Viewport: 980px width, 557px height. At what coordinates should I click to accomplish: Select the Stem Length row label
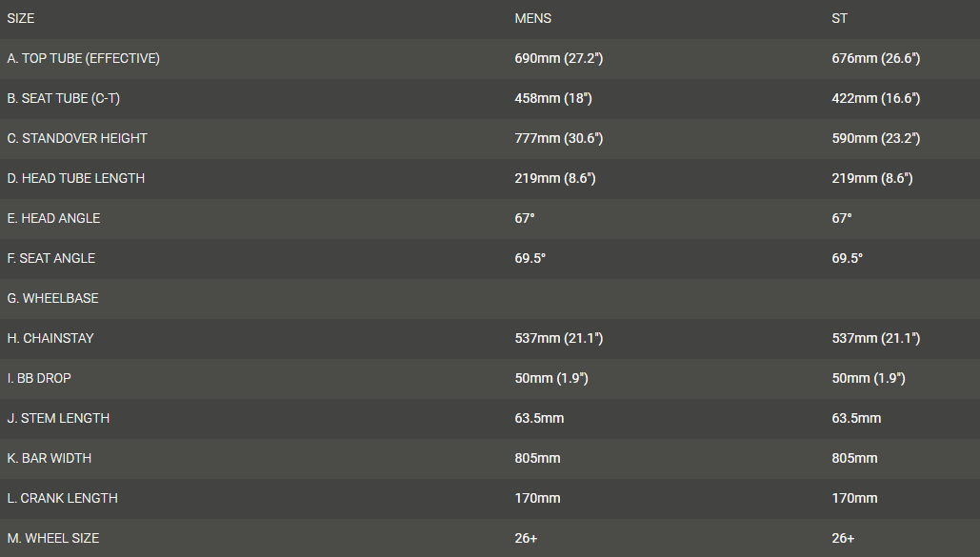point(58,418)
